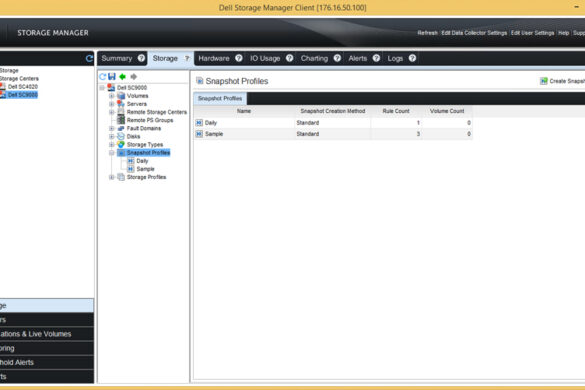
Task: Click the help icon beside the IO Usage tab
Action: pos(290,58)
